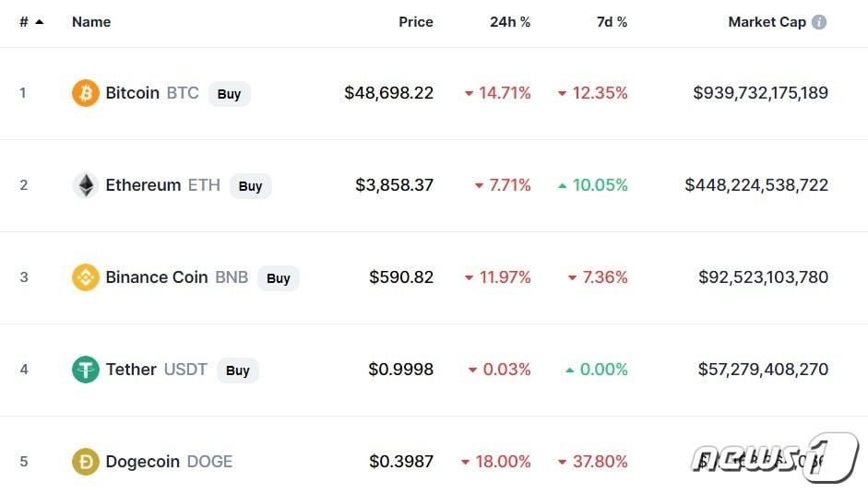This screenshot has height=494, width=868.
Task: Sort by the 24h % column header
Action: pos(510,22)
